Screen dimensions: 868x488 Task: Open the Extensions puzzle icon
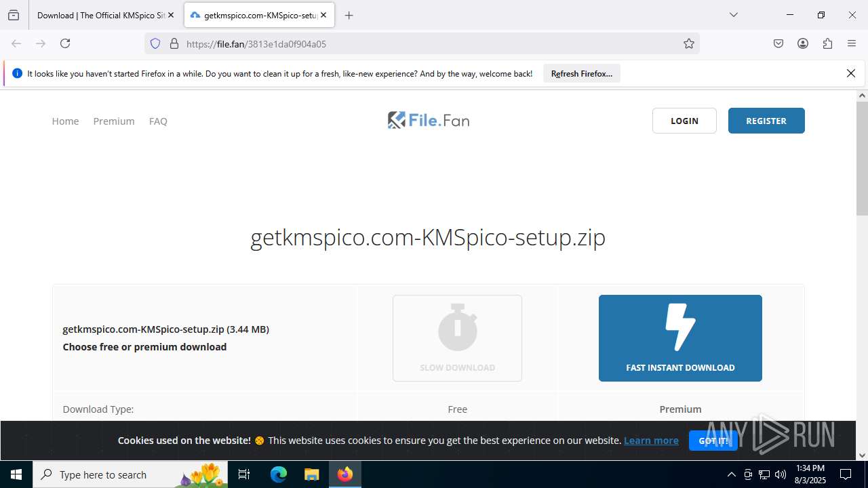[827, 43]
